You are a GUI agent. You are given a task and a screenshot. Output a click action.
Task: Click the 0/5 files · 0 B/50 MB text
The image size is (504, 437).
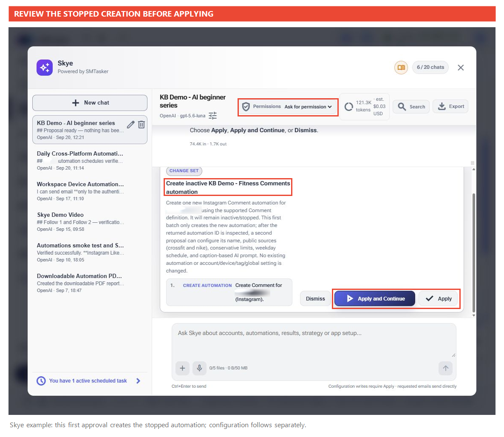pos(228,368)
